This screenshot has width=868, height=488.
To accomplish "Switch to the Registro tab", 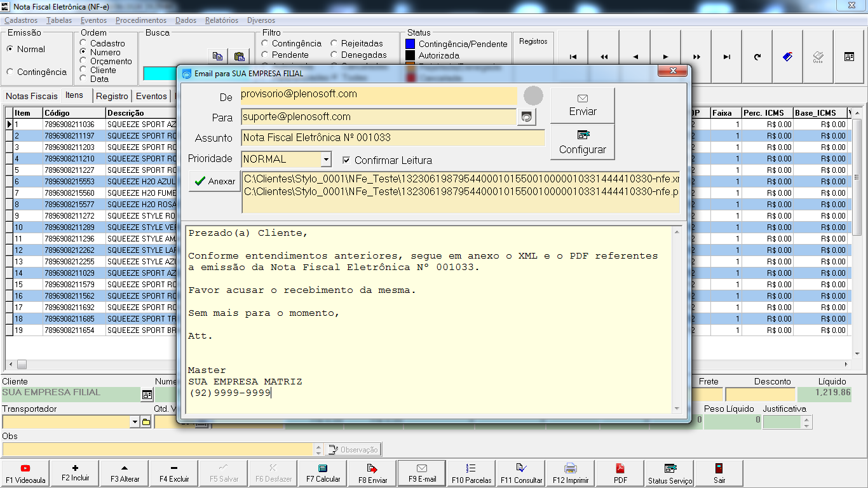I will coord(112,96).
